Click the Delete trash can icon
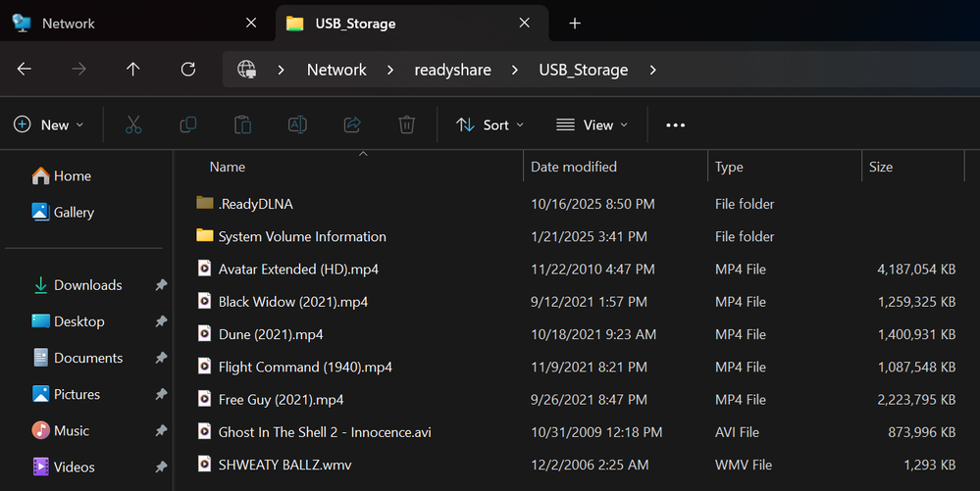The width and height of the screenshot is (980, 491). pos(406,124)
